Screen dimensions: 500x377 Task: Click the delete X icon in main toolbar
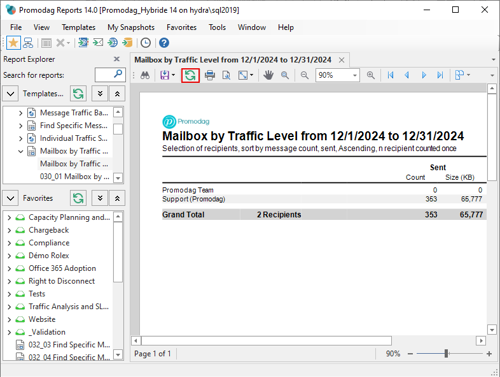click(60, 43)
